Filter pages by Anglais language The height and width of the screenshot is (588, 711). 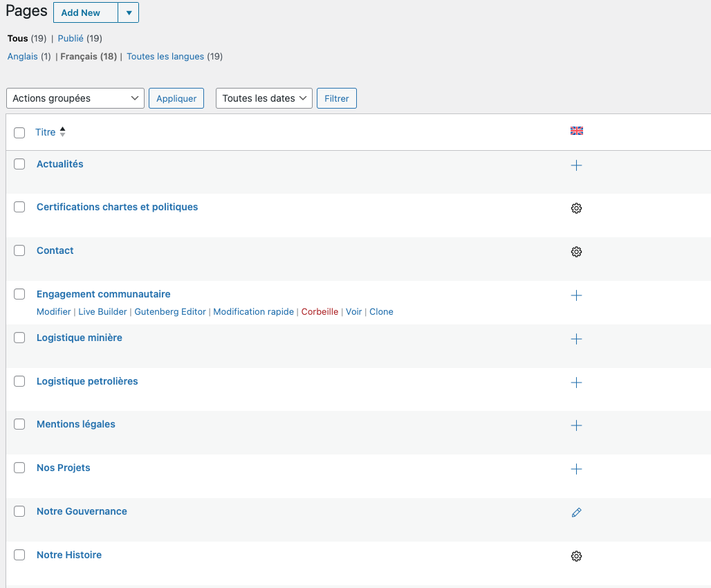[x=22, y=57]
